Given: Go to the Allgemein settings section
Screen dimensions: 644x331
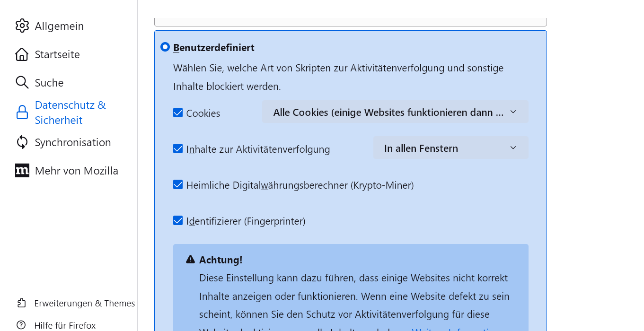Looking at the screenshot, I should pyautogui.click(x=59, y=26).
